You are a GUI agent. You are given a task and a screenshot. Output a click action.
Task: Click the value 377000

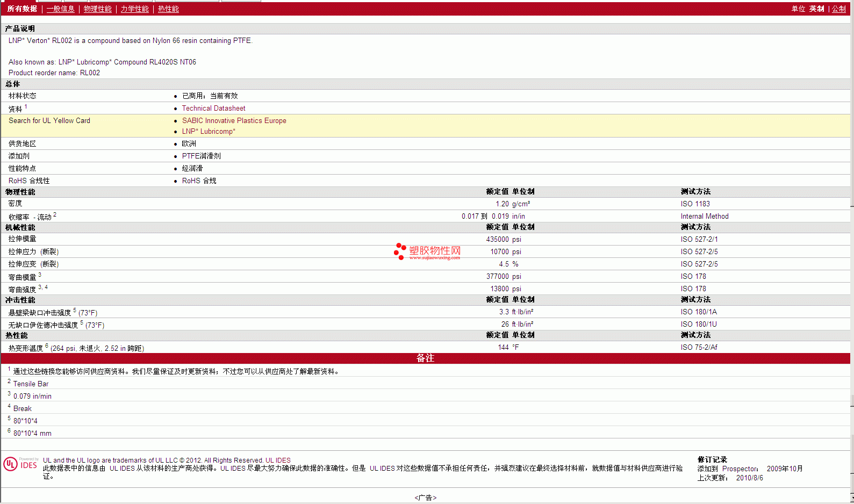click(497, 277)
